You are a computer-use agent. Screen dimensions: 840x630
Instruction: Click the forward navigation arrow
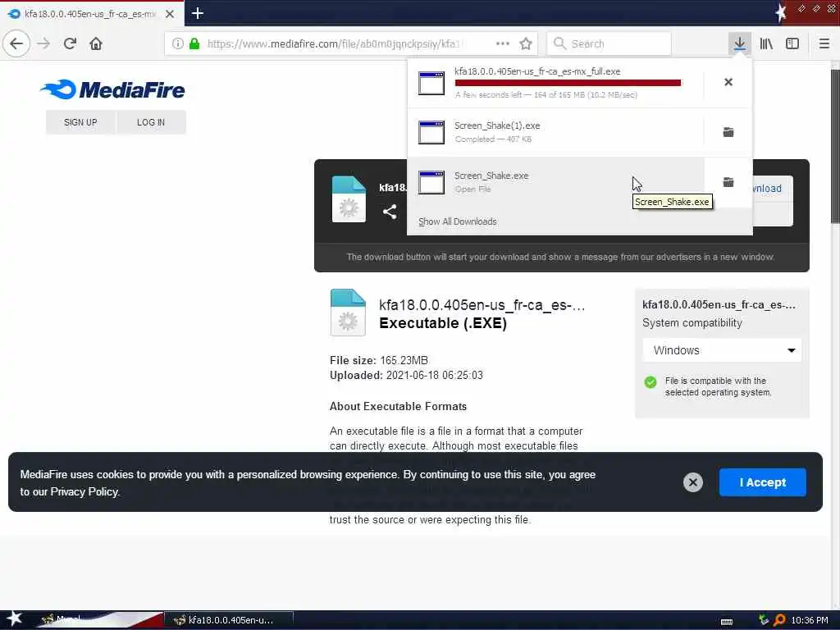[x=43, y=43]
